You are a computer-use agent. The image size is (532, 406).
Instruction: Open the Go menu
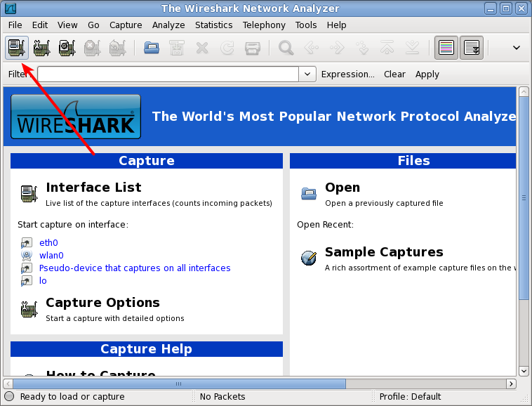coord(93,25)
